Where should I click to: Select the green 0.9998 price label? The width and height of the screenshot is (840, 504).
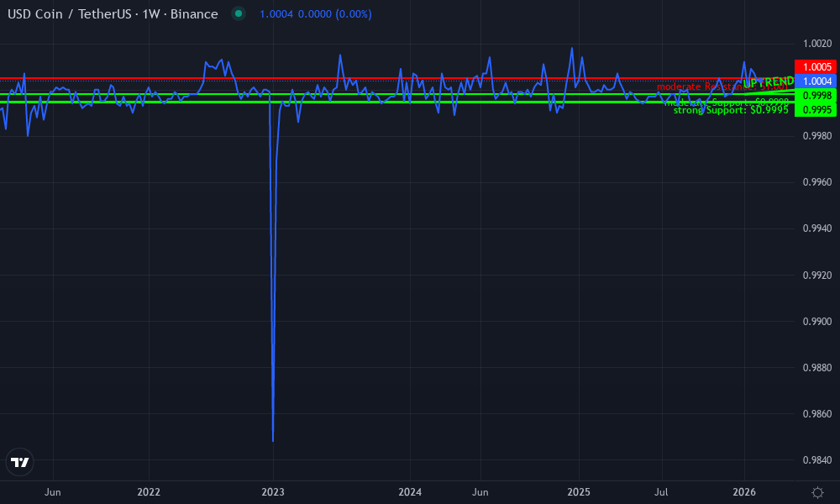[x=816, y=95]
